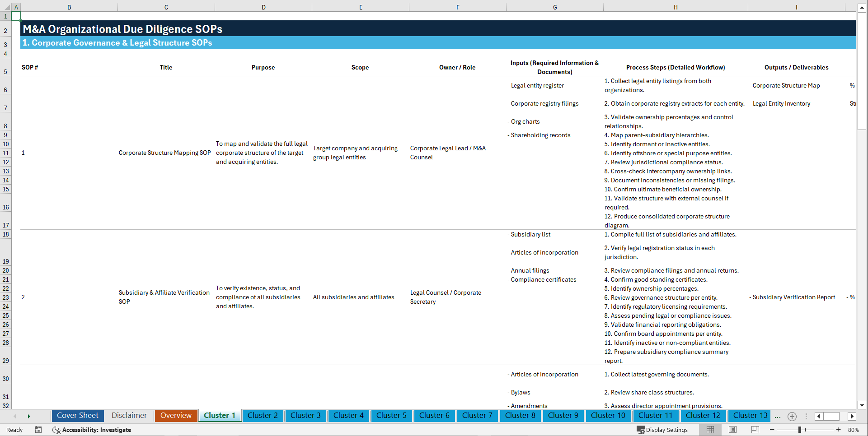This screenshot has height=436, width=868.
Task: Switch to the Cluster 5 sheet tab
Action: 391,416
